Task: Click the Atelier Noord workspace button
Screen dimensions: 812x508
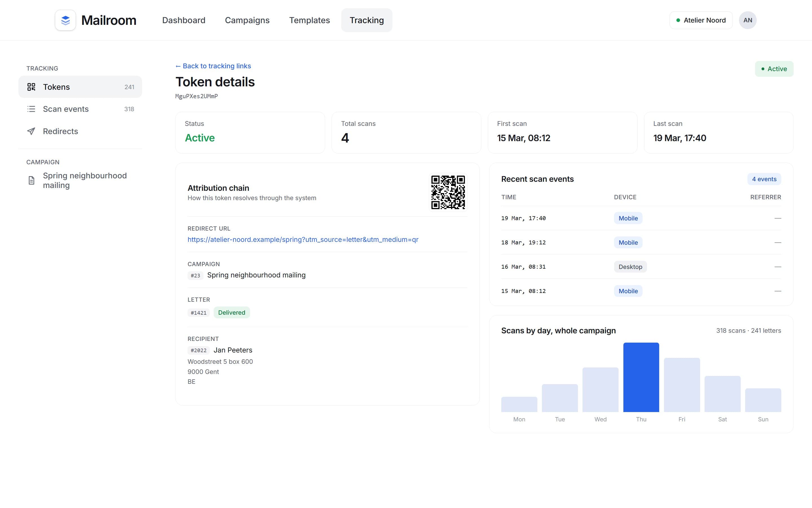Action: 701,20
